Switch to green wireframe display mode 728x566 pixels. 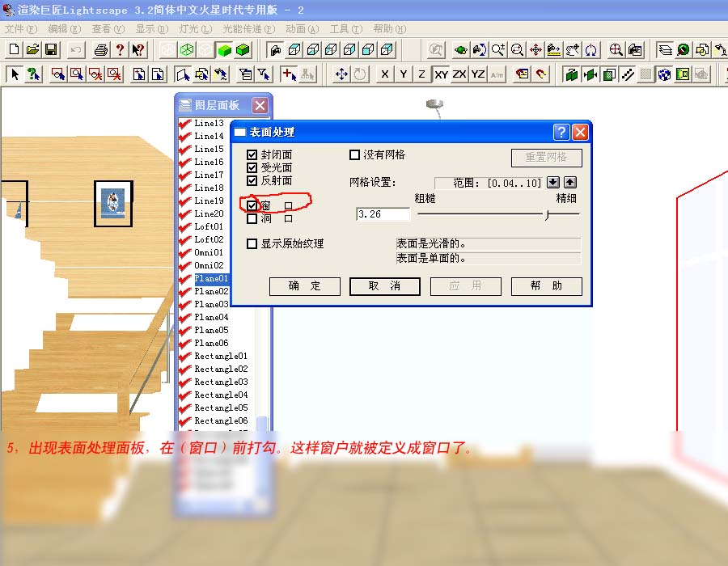tap(187, 49)
